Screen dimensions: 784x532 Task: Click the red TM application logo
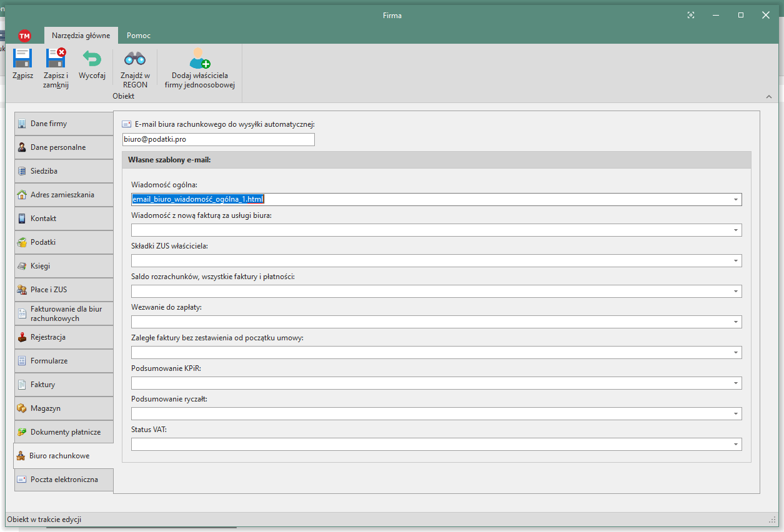tap(24, 36)
